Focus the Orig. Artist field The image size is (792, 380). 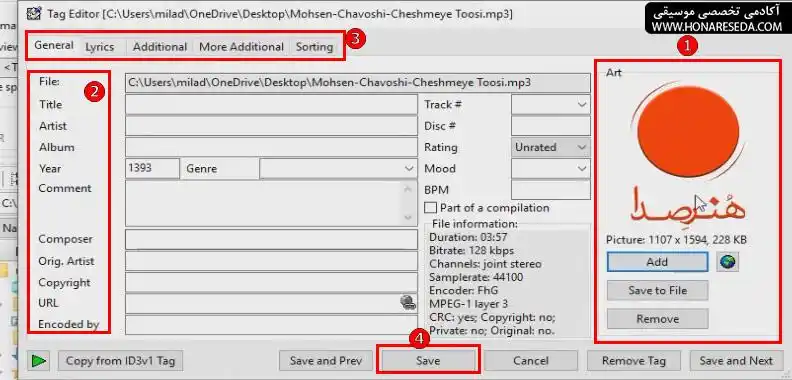point(271,261)
